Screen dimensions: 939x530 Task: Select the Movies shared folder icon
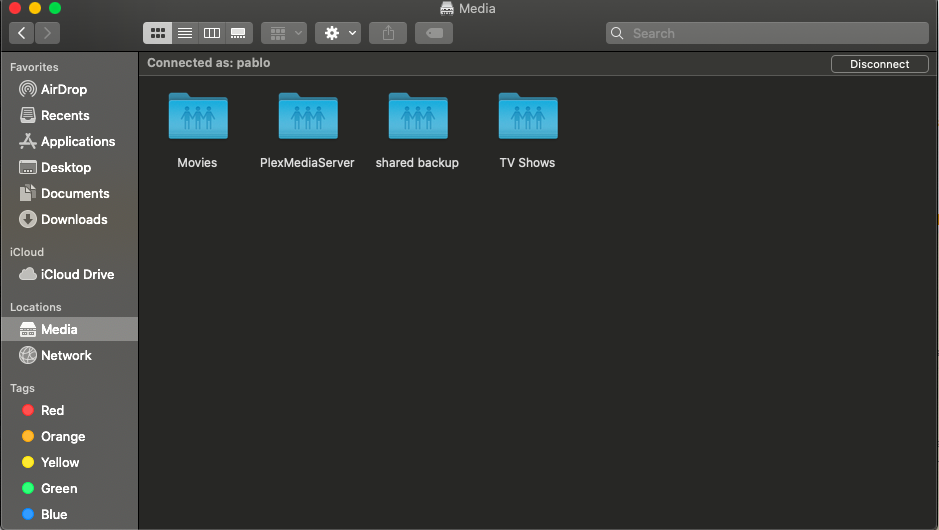point(198,116)
